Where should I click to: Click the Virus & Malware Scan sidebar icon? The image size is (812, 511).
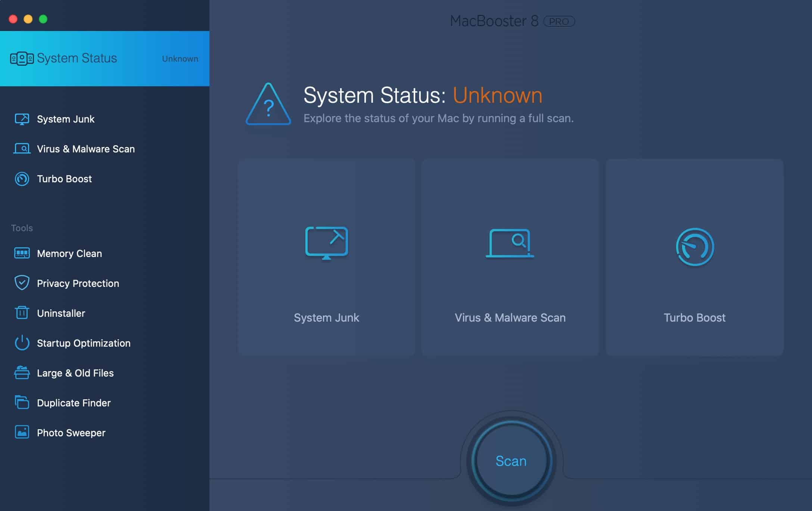click(x=22, y=149)
